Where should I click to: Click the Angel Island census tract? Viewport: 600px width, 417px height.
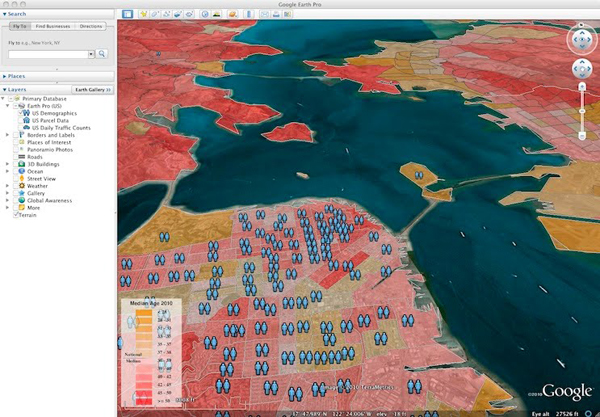tap(289, 132)
